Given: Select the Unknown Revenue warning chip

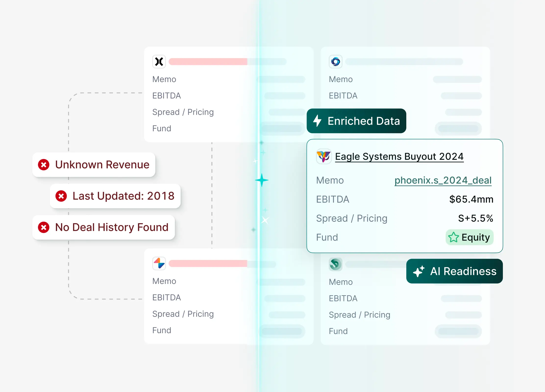Looking at the screenshot, I should [94, 165].
